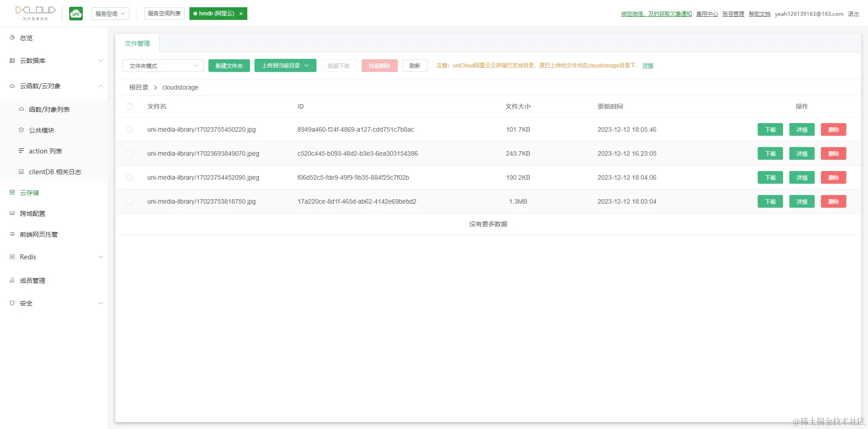This screenshot has width=868, height=429.
Task: Click the cloud storage icon beside 云存储
Action: pyautogui.click(x=12, y=192)
